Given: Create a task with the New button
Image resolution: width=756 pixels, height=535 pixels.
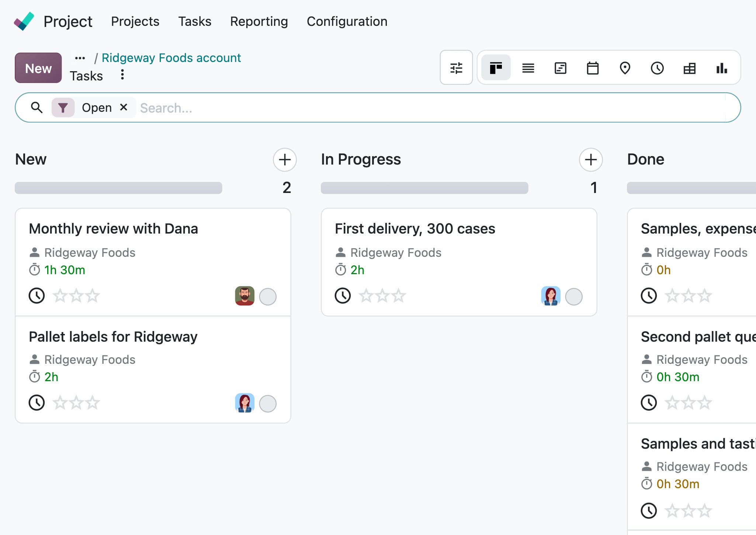Looking at the screenshot, I should (x=38, y=68).
